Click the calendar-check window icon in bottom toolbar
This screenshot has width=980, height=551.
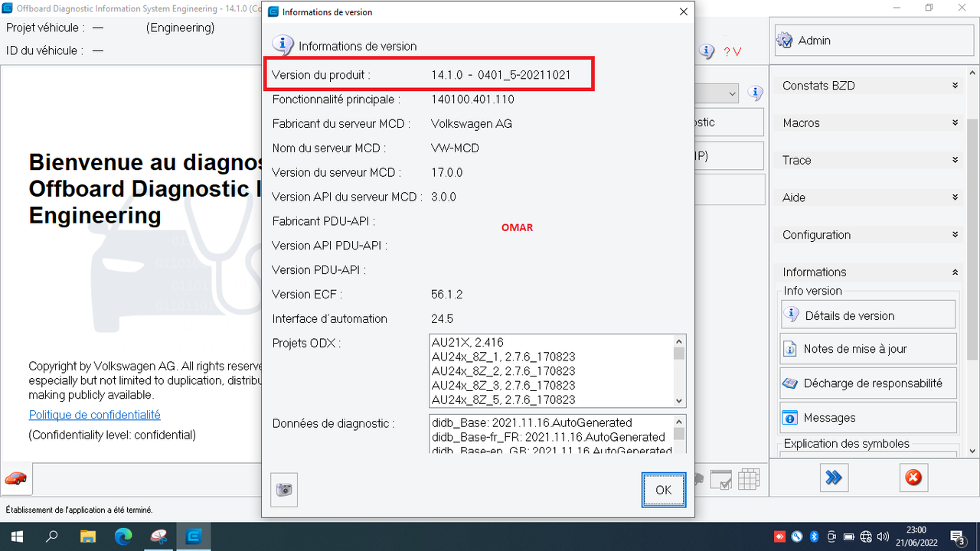(x=720, y=479)
